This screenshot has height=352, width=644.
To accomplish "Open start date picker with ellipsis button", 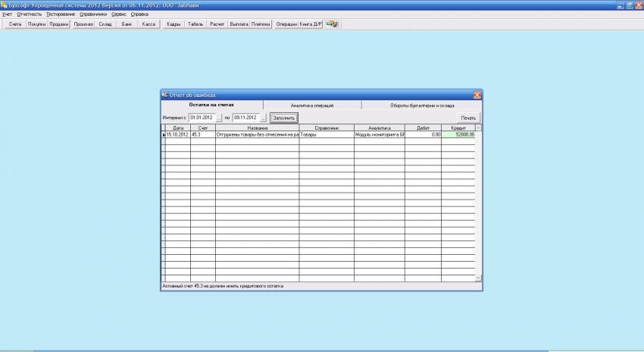I will pos(219,118).
